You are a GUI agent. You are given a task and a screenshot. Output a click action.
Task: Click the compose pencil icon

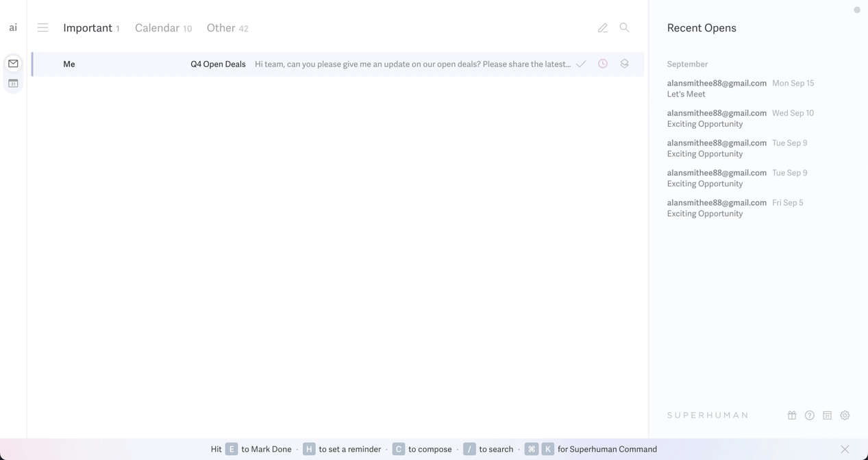pyautogui.click(x=602, y=28)
